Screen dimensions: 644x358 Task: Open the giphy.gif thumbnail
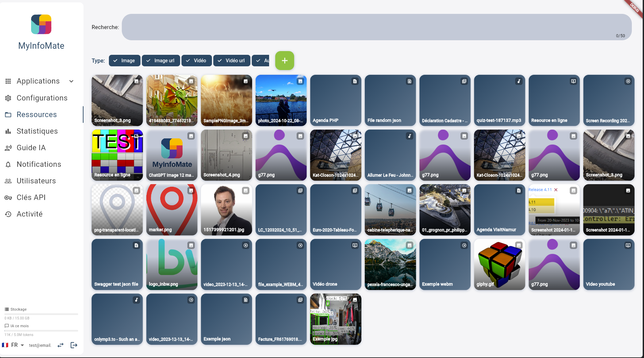pos(499,265)
